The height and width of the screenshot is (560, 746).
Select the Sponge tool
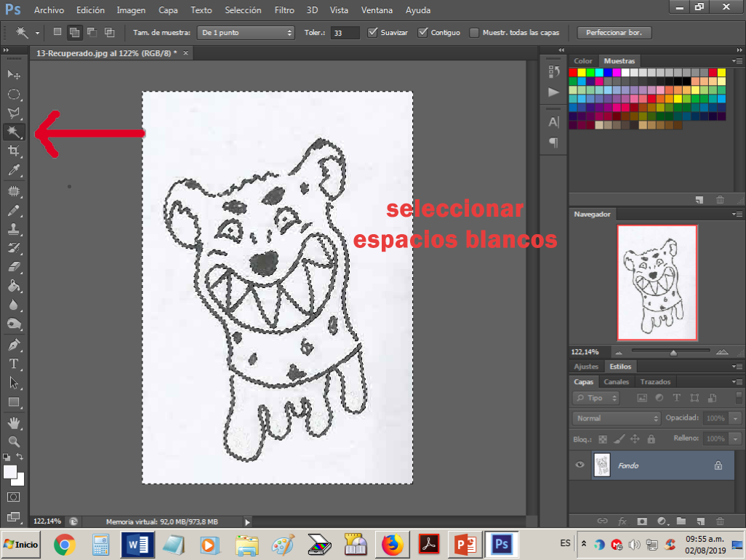point(14,324)
